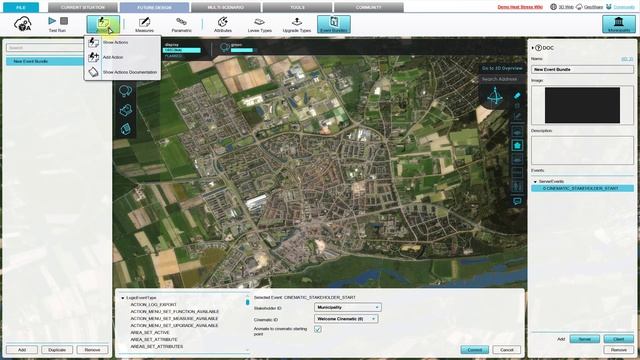Select AREAS_SET_ATTRIBUTES event type
The width and height of the screenshot is (640, 360).
(156, 347)
